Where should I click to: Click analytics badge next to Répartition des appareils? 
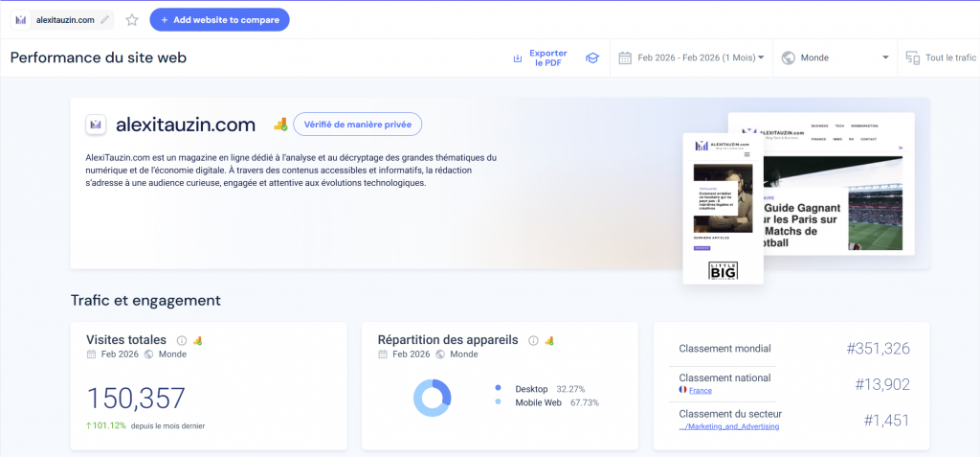click(549, 340)
